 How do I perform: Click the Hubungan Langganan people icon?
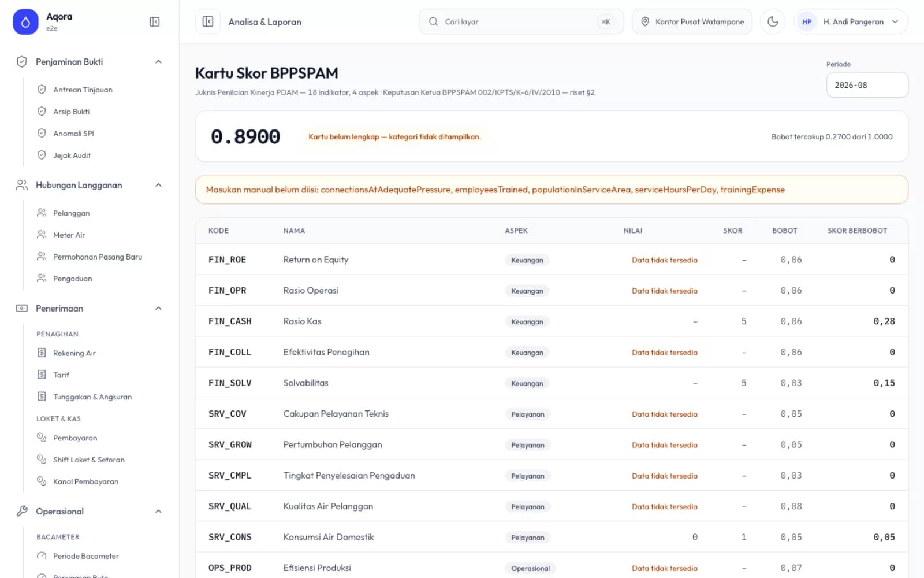pos(22,185)
